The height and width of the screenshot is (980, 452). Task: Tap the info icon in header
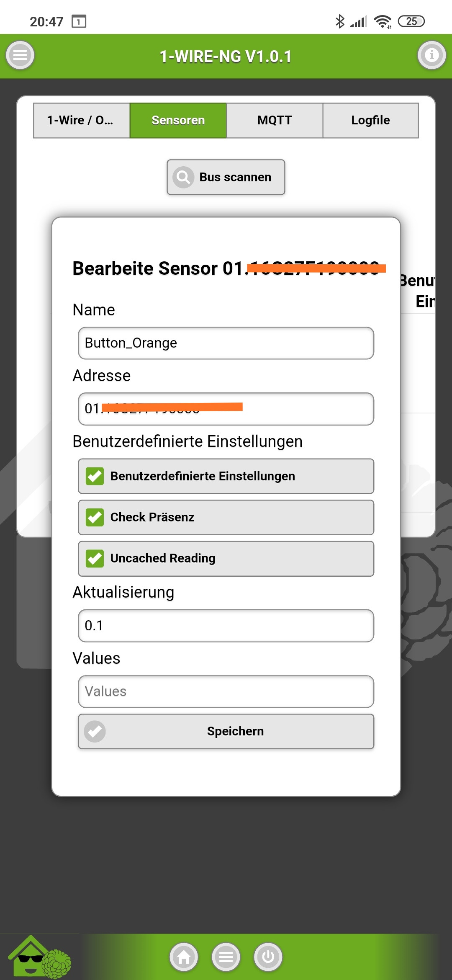431,55
